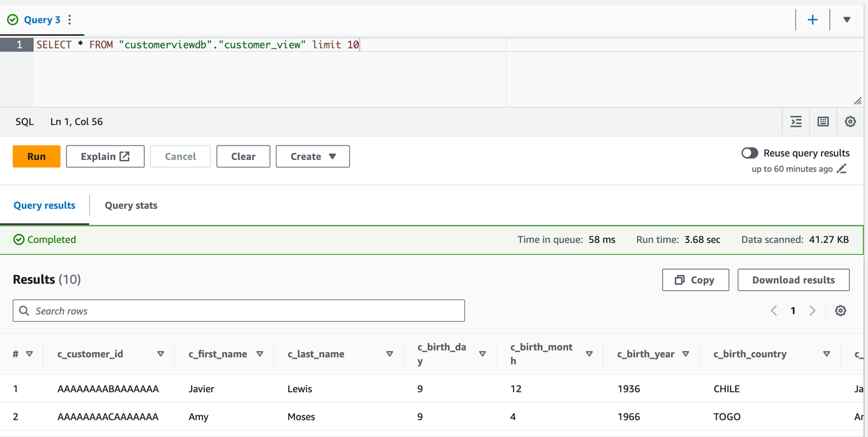Go to the previous results page
868x437 pixels.
click(x=774, y=311)
